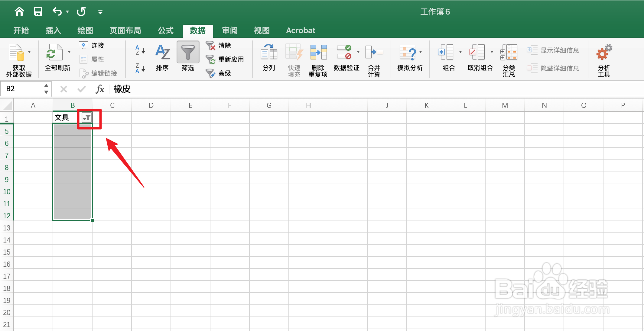Click the 高级 (Advanced filter) option
644x331 pixels.
coord(224,73)
